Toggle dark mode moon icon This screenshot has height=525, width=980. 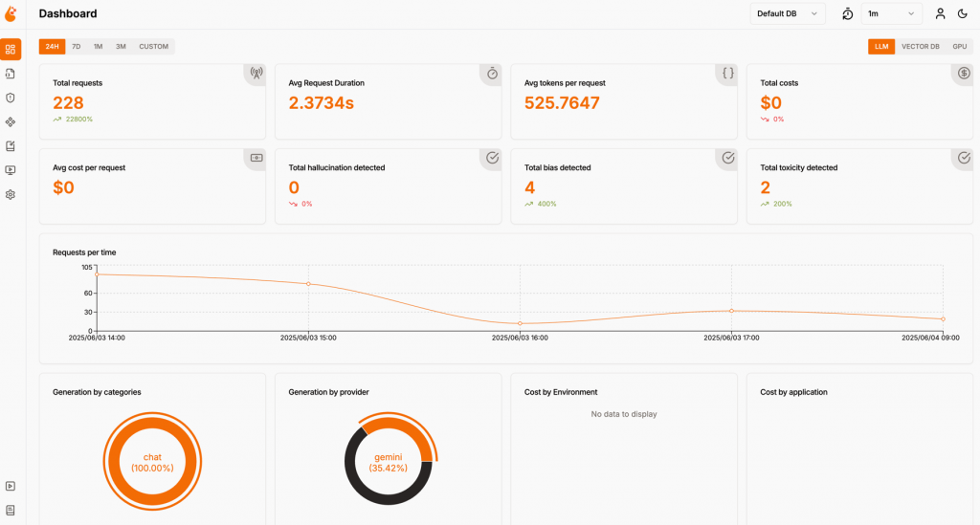(963, 13)
